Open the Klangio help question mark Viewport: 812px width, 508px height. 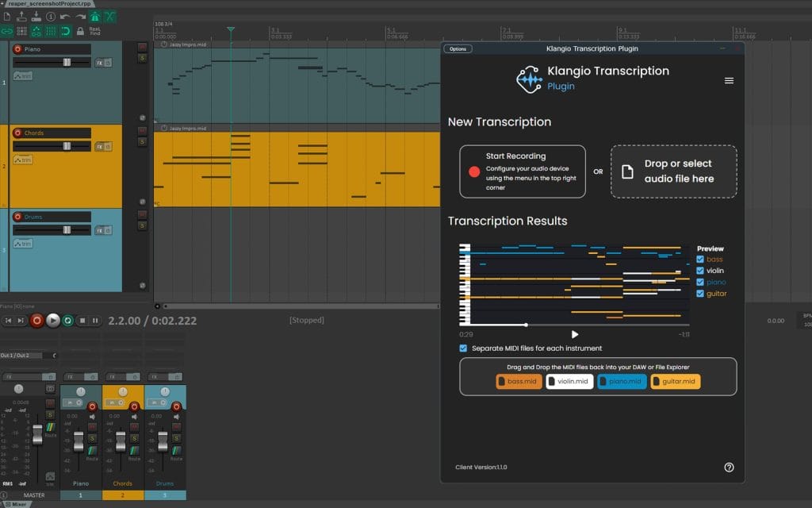(729, 468)
